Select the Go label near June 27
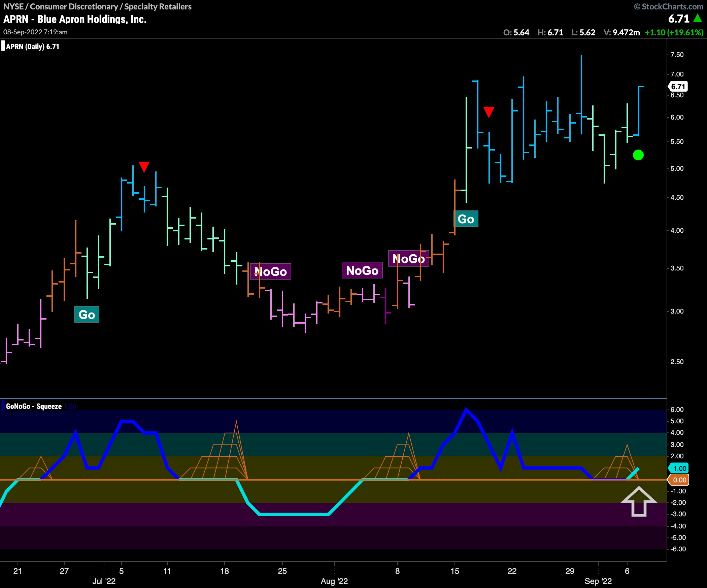The image size is (707, 588). click(x=87, y=315)
